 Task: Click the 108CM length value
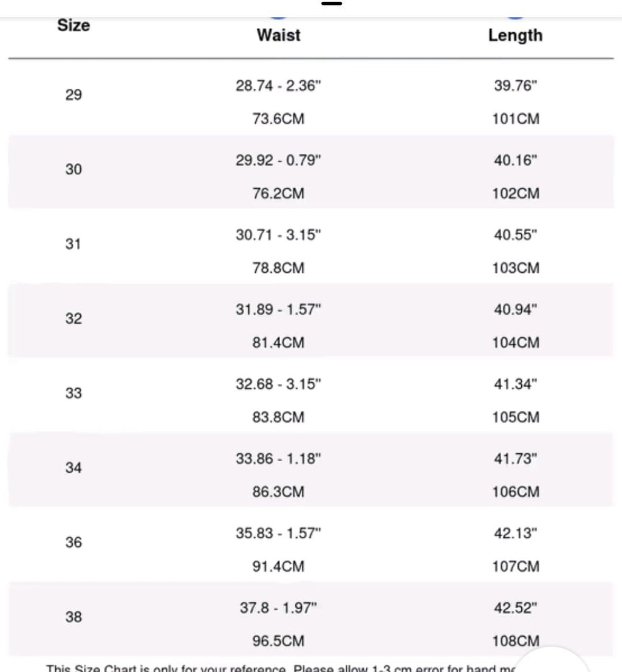point(515,641)
